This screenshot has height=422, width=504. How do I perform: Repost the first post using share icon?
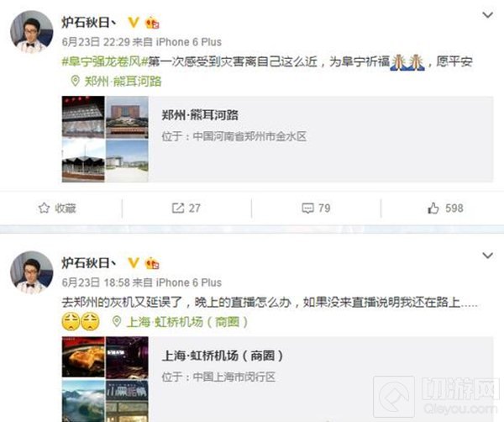pos(178,208)
